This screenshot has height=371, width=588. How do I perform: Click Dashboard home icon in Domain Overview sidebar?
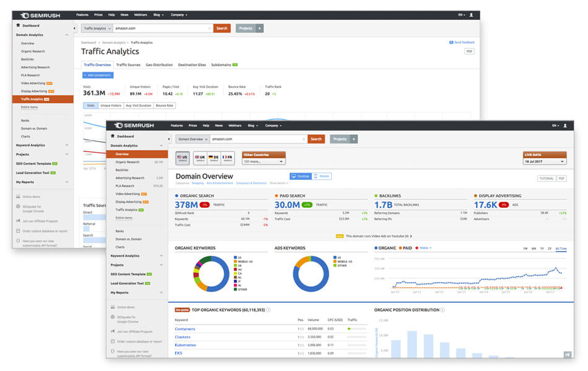[x=113, y=136]
